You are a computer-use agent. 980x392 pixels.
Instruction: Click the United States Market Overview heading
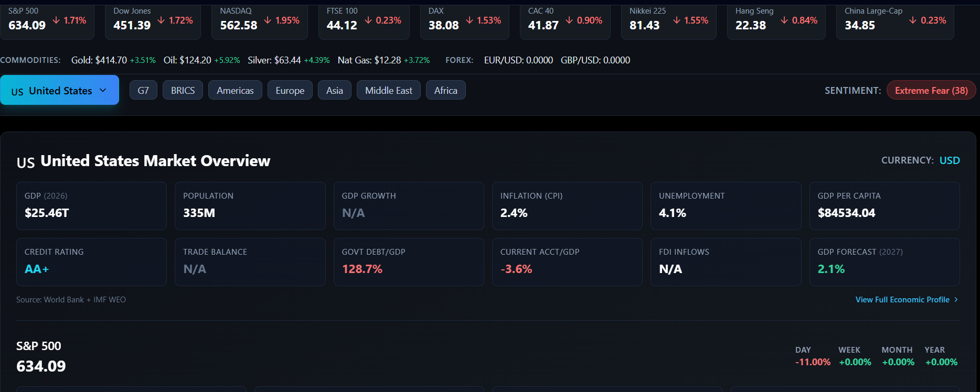click(x=155, y=161)
